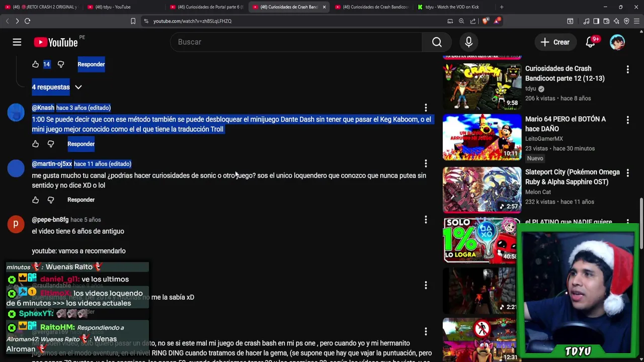
Task: Close the active Crash Bandicoot tab
Action: tap(324, 7)
